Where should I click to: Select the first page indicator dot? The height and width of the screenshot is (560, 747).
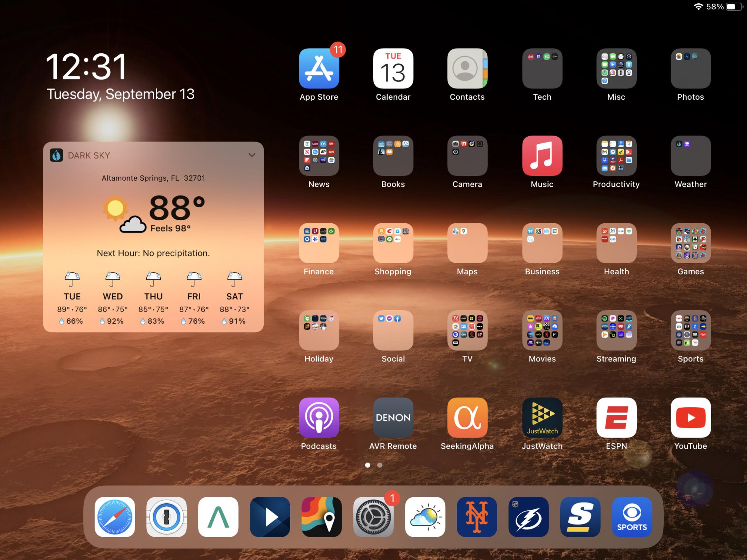click(x=368, y=465)
